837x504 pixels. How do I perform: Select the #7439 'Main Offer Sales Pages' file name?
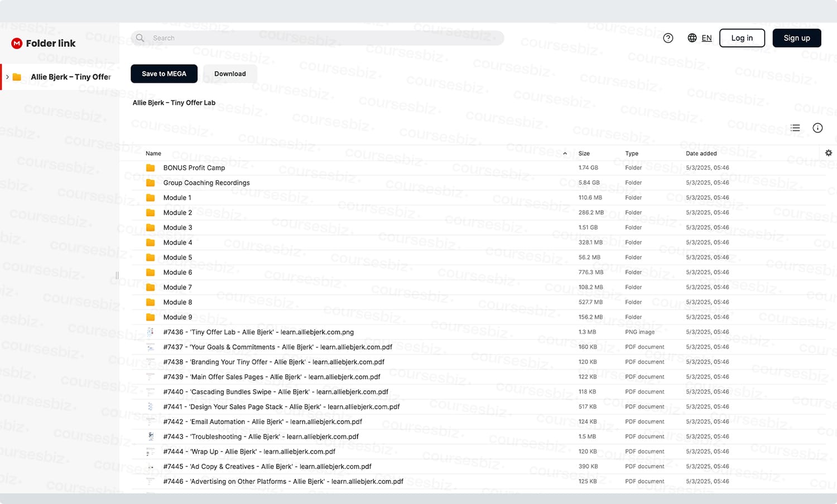(272, 377)
